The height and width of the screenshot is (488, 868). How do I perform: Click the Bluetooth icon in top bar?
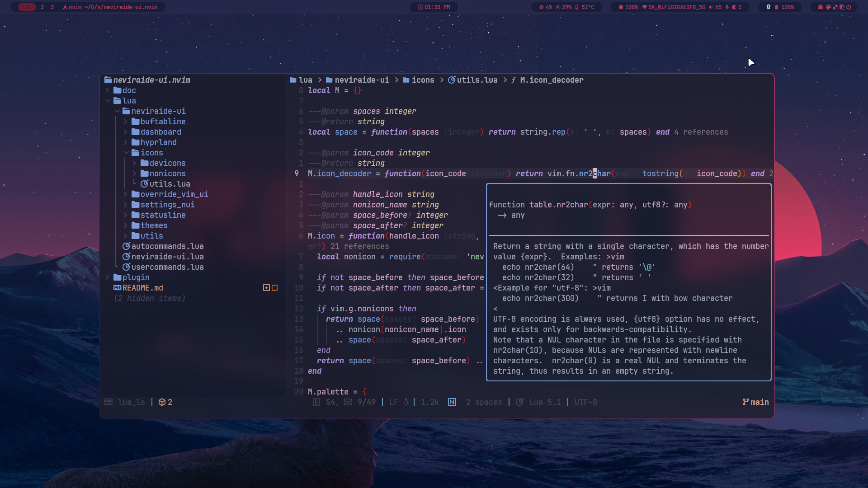(769, 7)
